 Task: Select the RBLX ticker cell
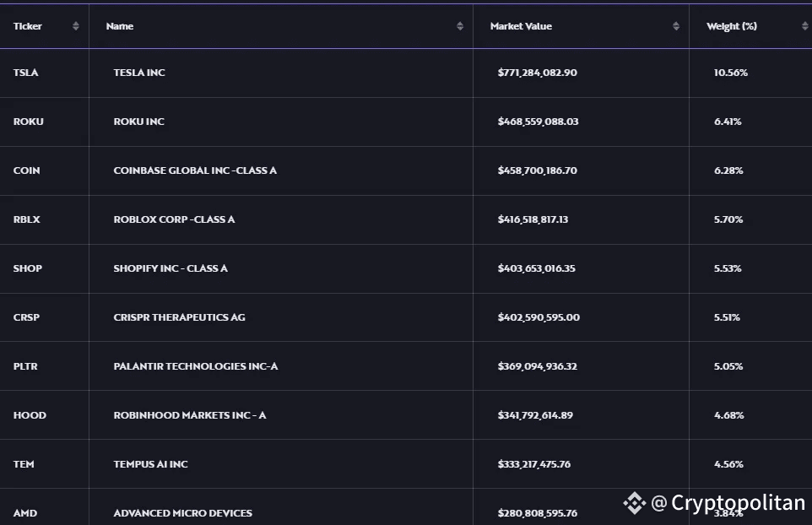(x=26, y=219)
